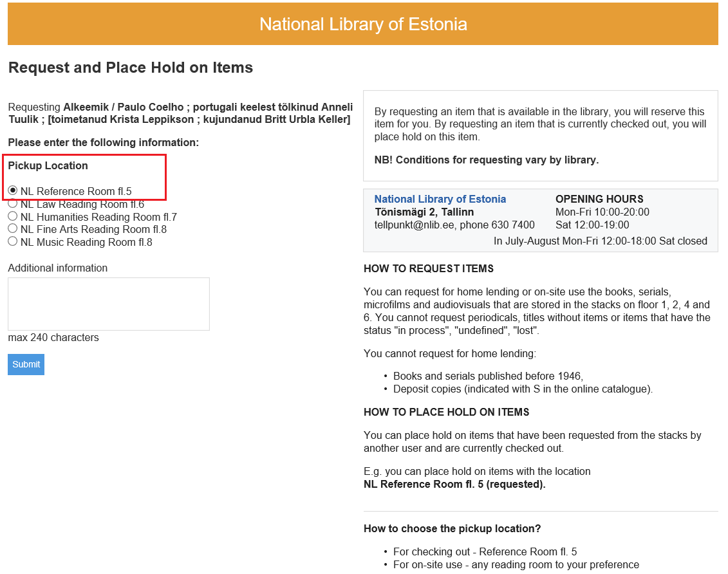The width and height of the screenshot is (728, 574).
Task: Select NL Reference Room fl.5 radio button
Action: click(12, 190)
